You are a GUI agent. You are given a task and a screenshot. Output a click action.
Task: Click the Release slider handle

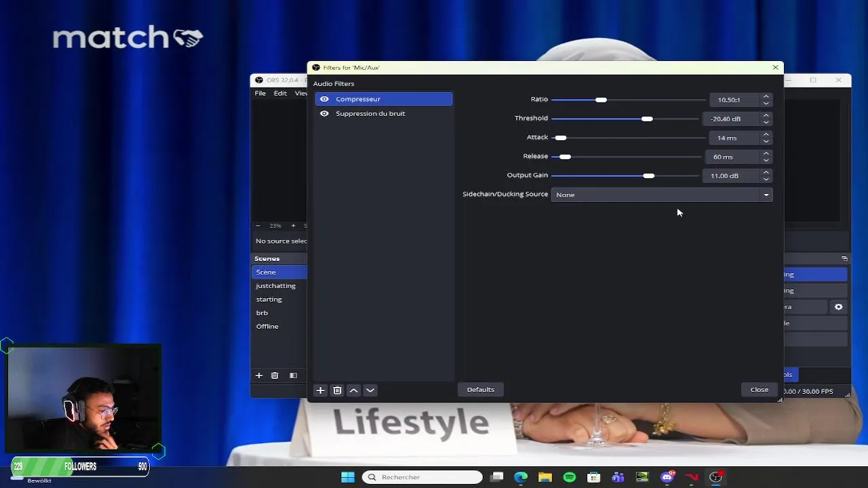click(x=565, y=157)
